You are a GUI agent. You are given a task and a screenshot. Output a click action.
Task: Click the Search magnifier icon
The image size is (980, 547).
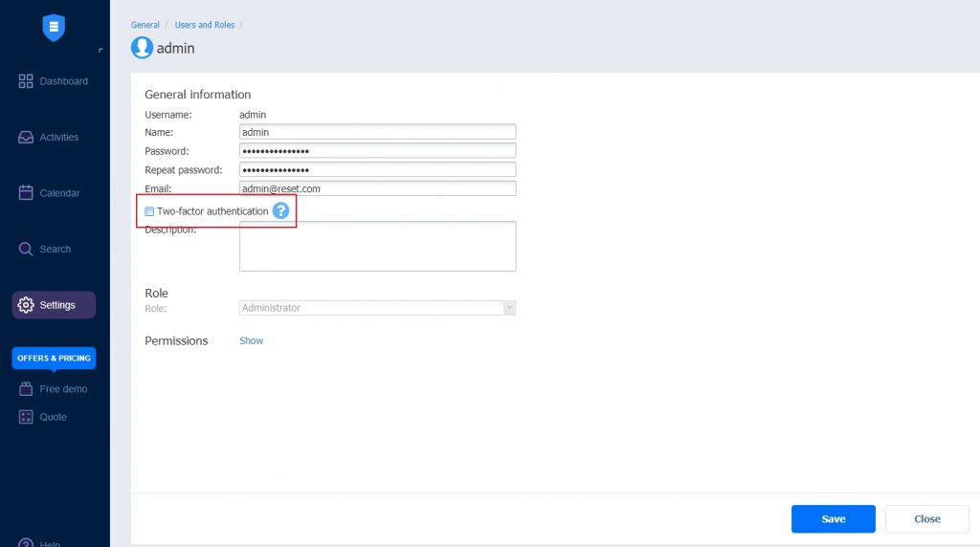(26, 250)
